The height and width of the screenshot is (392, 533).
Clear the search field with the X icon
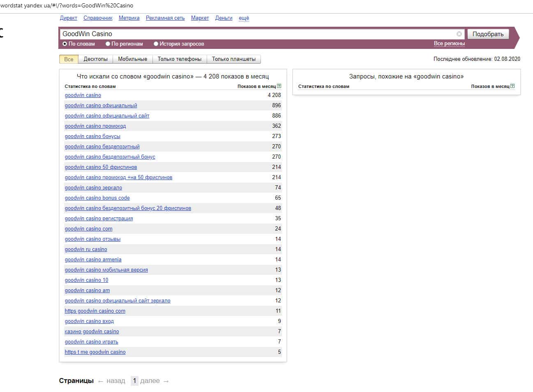click(x=459, y=34)
